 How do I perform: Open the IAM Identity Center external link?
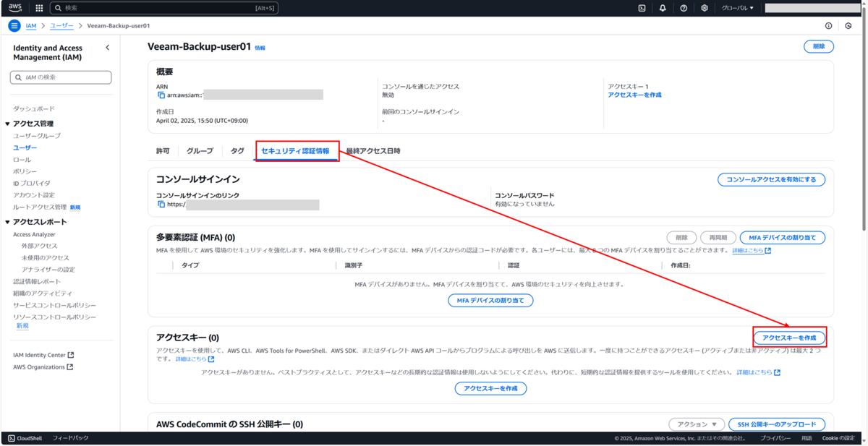point(43,355)
